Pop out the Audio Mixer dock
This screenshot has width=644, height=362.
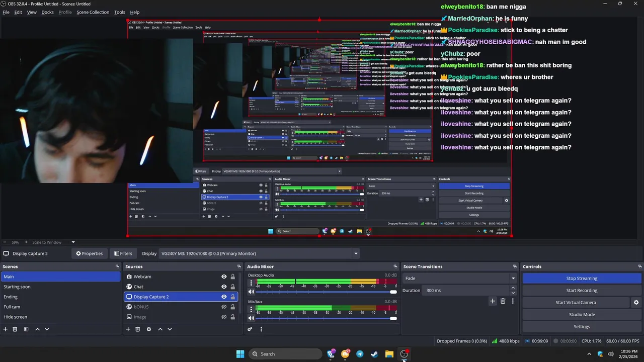pos(395,266)
